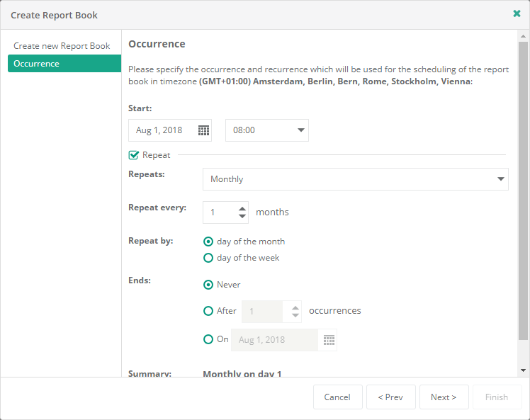Choose Ends On date option
530x420 pixels.
(208, 339)
